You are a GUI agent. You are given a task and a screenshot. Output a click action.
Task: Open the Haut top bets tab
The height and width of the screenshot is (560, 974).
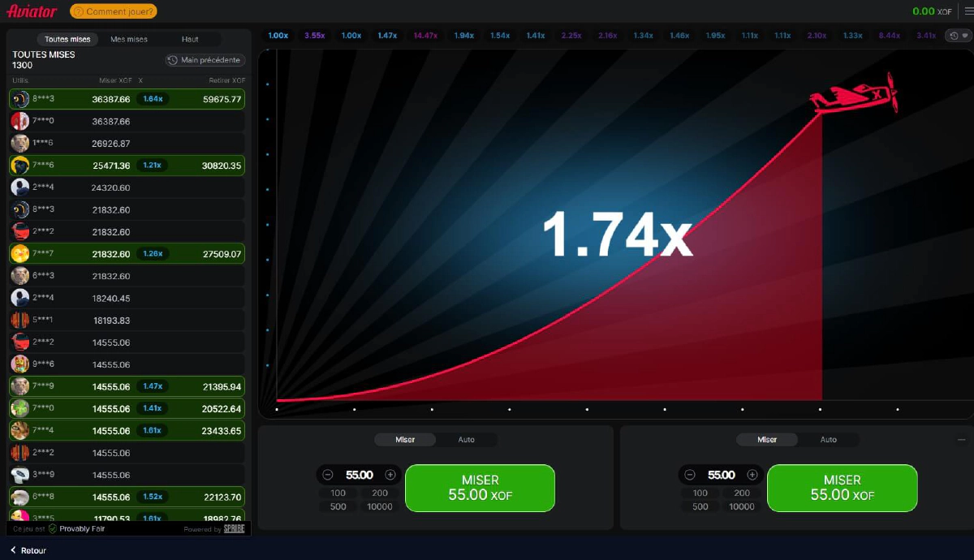(x=190, y=39)
